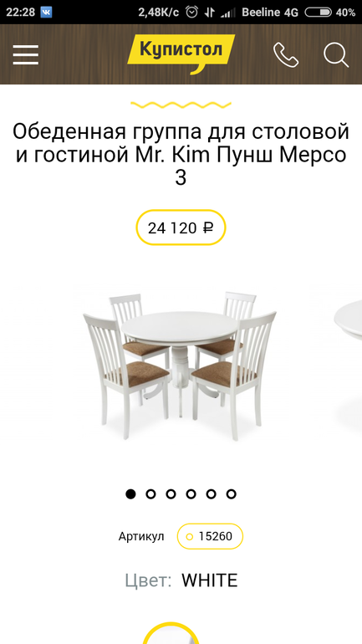
Task: Select the fifth carousel dot
Action: (211, 493)
